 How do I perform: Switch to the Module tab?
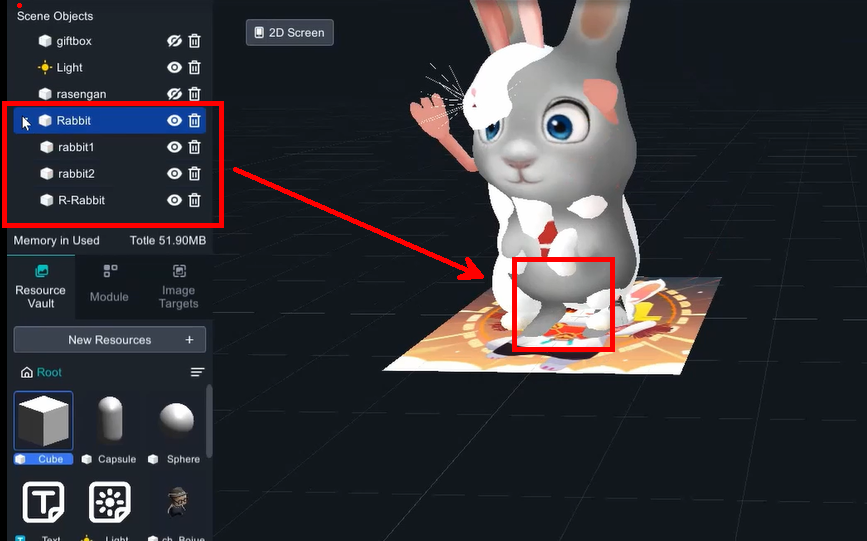tap(109, 286)
